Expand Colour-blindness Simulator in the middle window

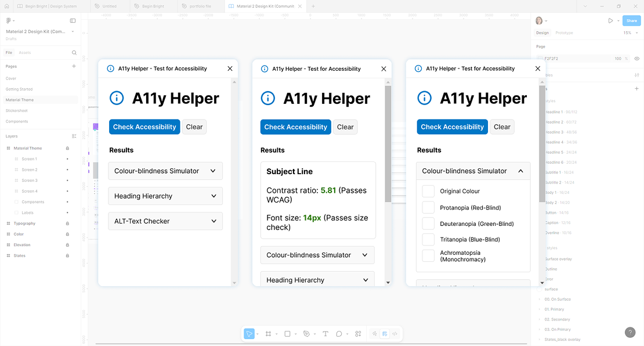tap(317, 255)
